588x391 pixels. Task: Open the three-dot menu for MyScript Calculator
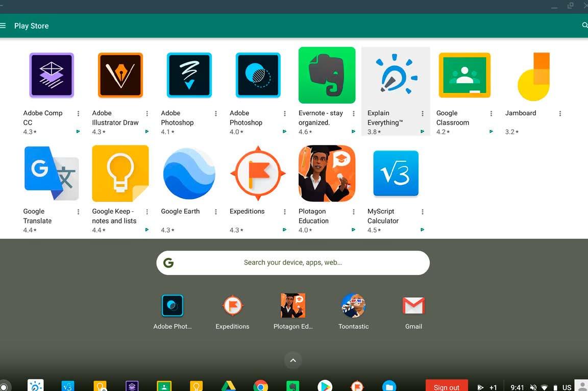coord(423,212)
